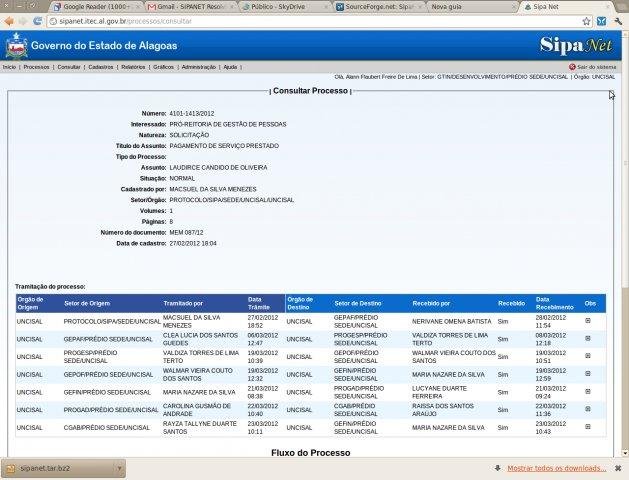Image resolution: width=629 pixels, height=480 pixels.
Task: Open the Gráficos menu
Action: point(163,67)
